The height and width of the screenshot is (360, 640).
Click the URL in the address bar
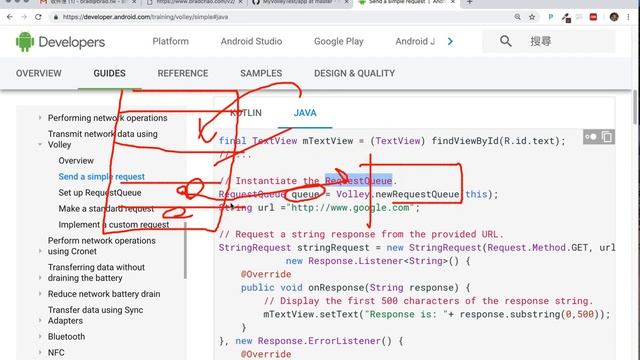tap(145, 17)
